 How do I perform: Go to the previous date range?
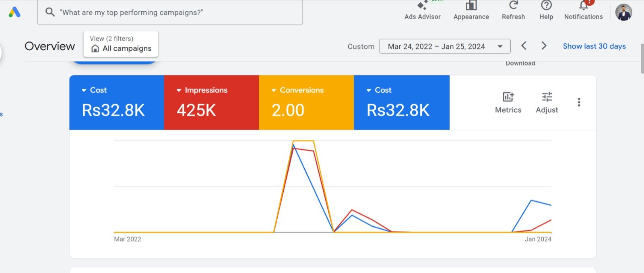(524, 46)
